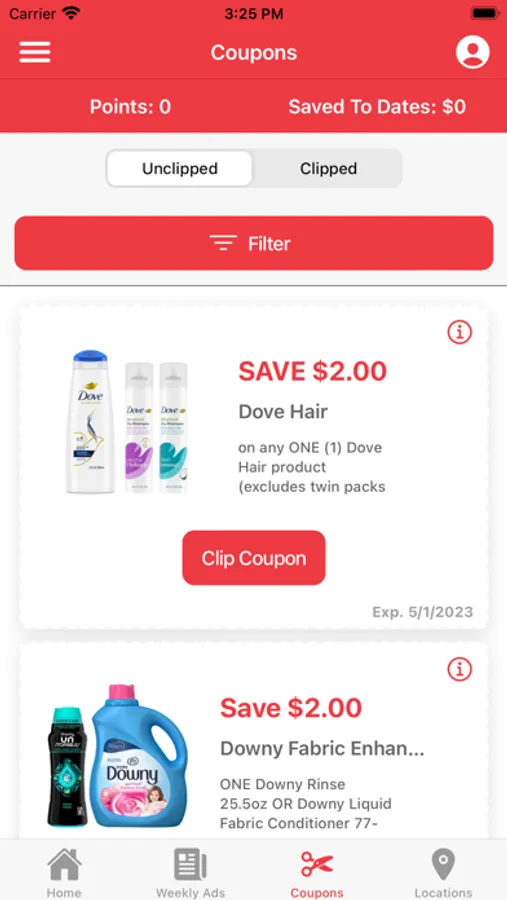Clip the Dove Hair coupon
507x900 pixels.
pyautogui.click(x=254, y=558)
